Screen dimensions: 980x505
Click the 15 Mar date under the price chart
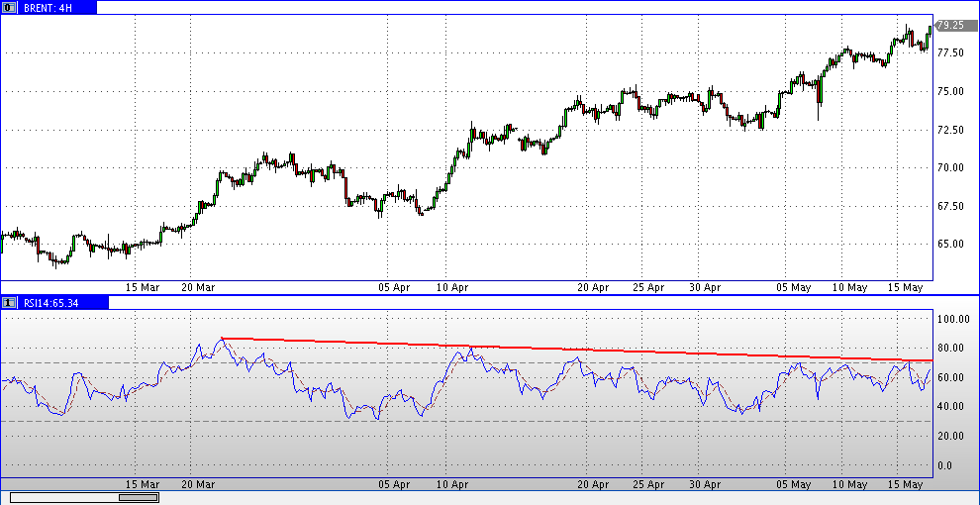pyautogui.click(x=143, y=287)
